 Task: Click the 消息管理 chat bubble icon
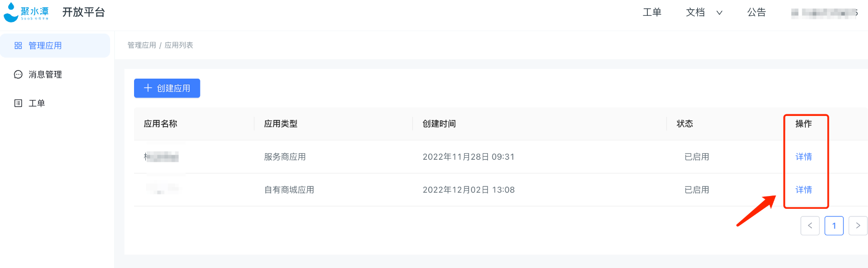(18, 75)
